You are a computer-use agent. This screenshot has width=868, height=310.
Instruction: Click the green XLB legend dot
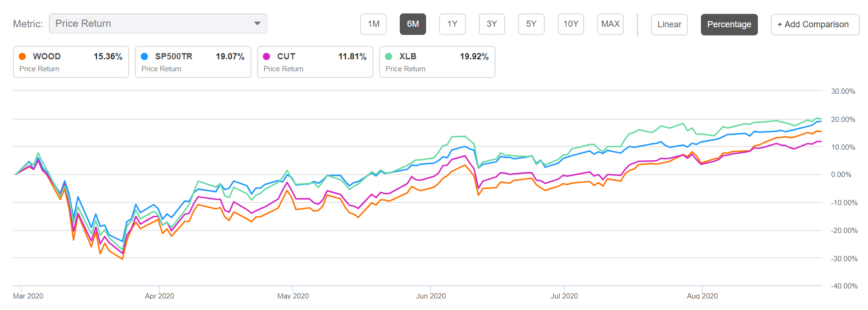[x=389, y=56]
